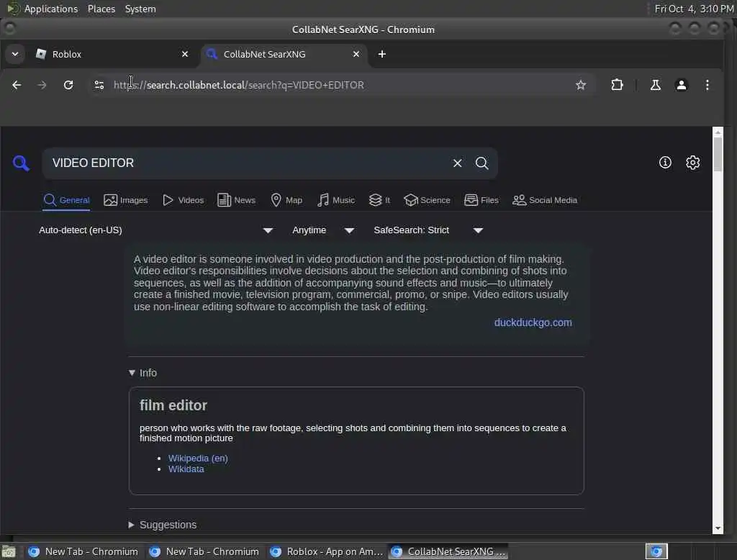This screenshot has height=560, width=737.
Task: Switch to Images search category
Action: 125,200
